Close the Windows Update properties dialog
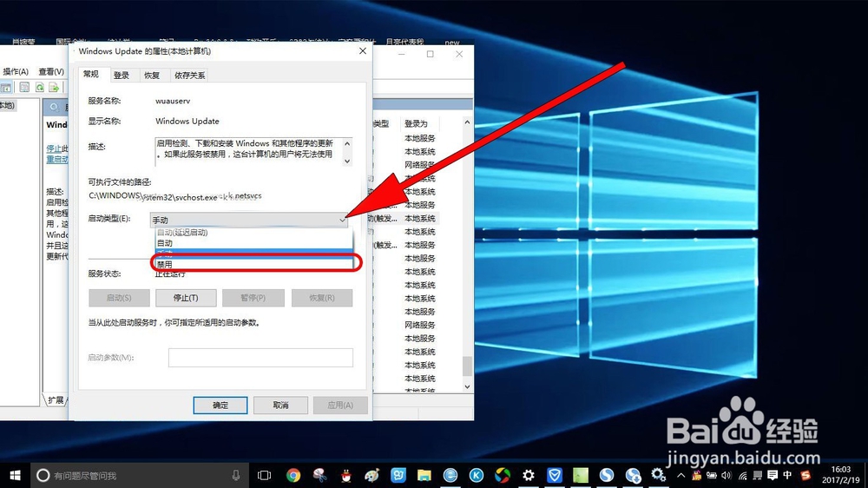Image resolution: width=868 pixels, height=488 pixels. 363,51
